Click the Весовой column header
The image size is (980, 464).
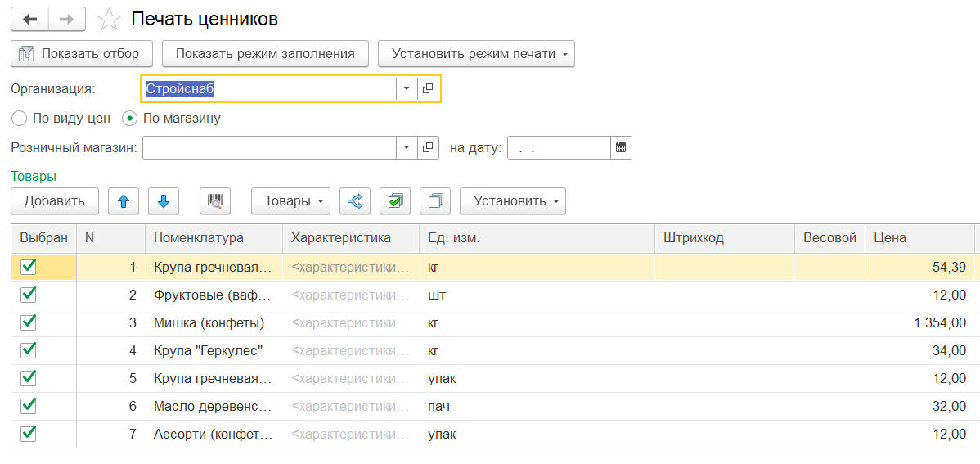tap(830, 238)
